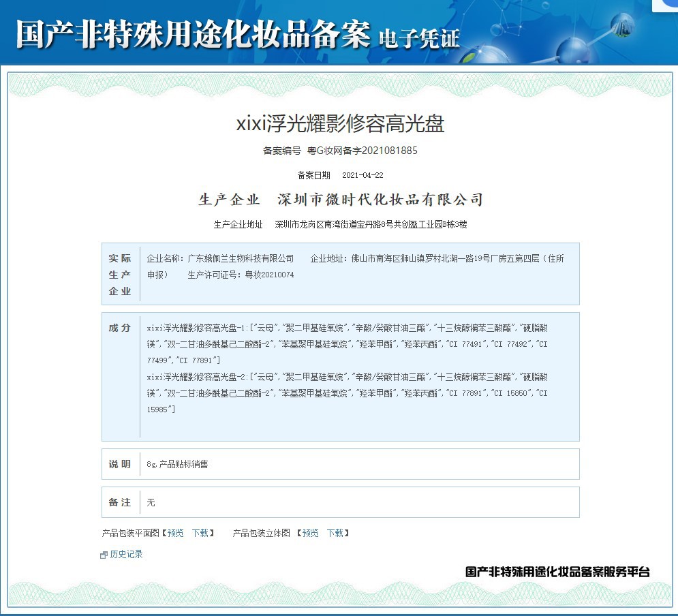
Task: Click the license number 粤妆20210074
Action: tap(269, 275)
